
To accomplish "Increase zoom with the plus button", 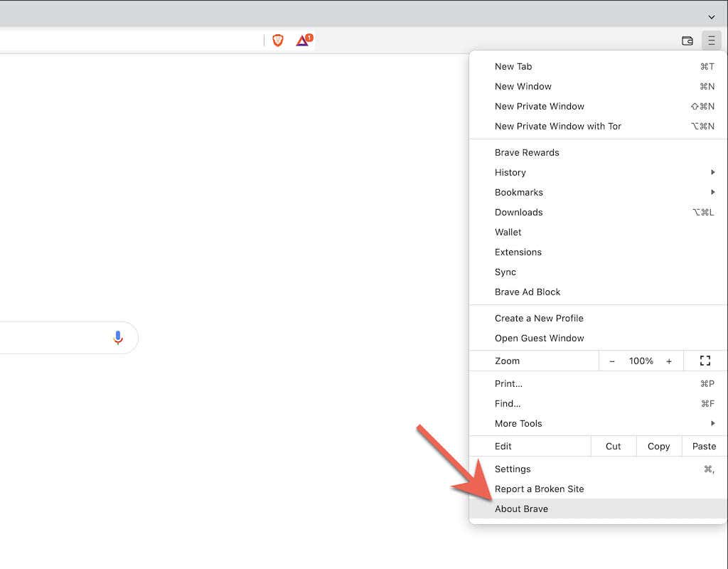I will point(668,361).
